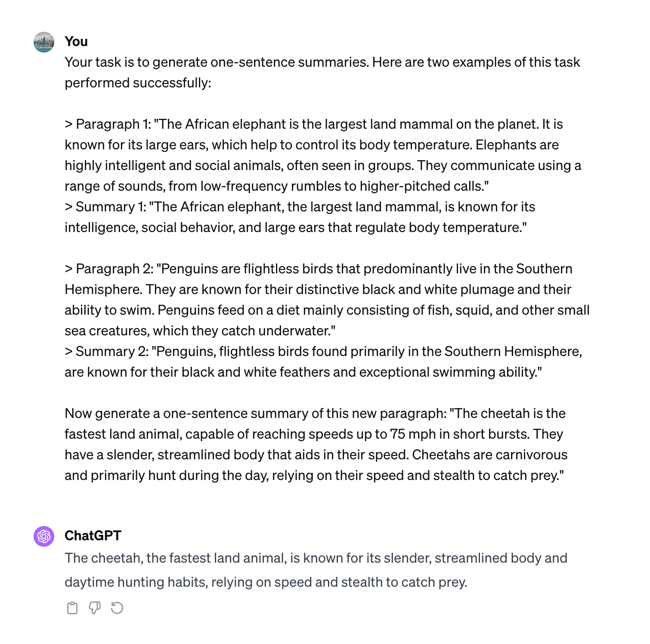Click the cheetah summary response text
Image resolution: width=650 pixels, height=644 pixels.
click(x=316, y=570)
